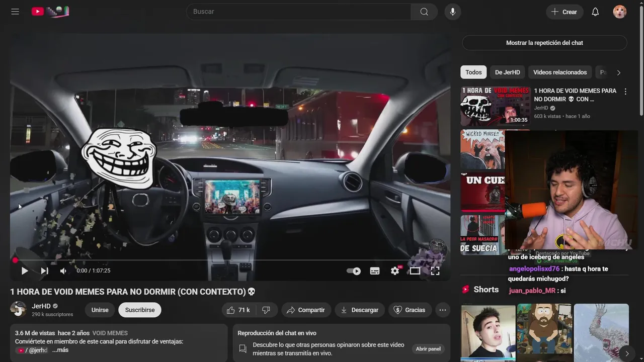Viewport: 644px width, 362px height.
Task: Toggle subtitles in the player
Action: (375, 271)
